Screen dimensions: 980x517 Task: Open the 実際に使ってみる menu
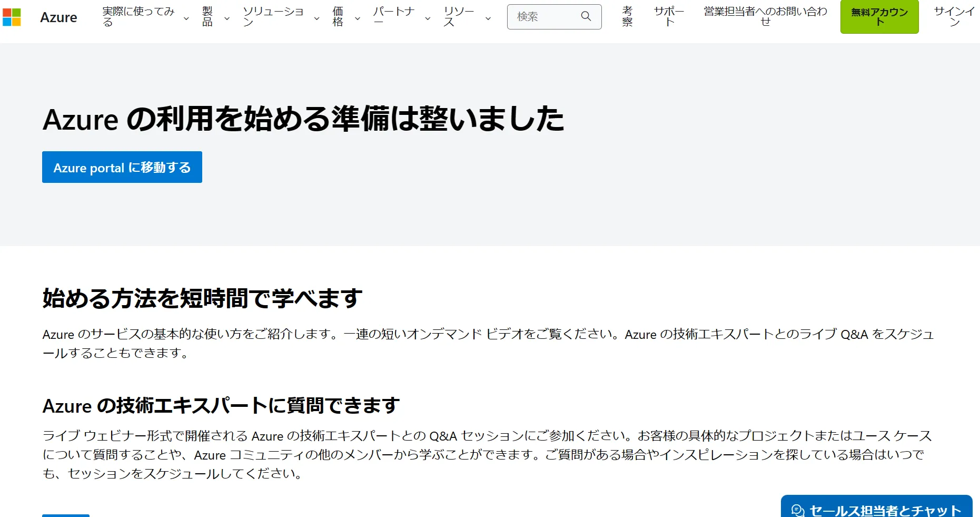[x=138, y=17]
